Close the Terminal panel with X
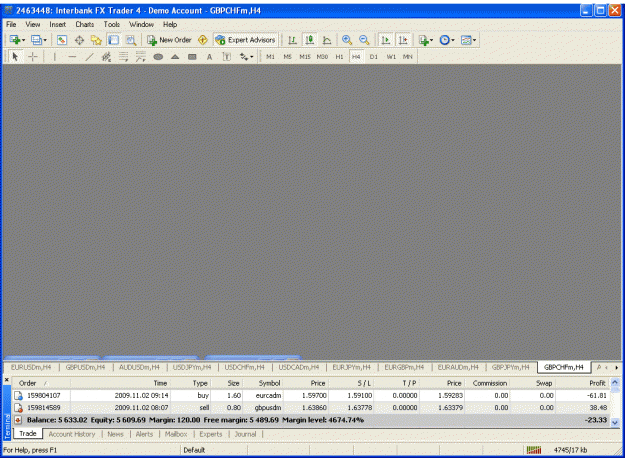This screenshot has width=625, height=458. (x=6, y=380)
